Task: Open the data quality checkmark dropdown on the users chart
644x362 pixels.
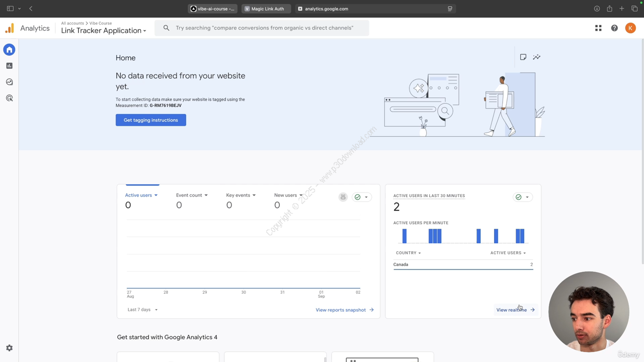Action: tap(361, 197)
